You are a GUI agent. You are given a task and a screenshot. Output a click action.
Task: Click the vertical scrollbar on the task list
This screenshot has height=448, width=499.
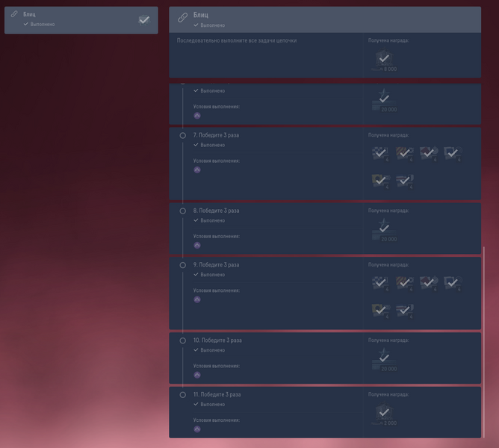pos(483,342)
